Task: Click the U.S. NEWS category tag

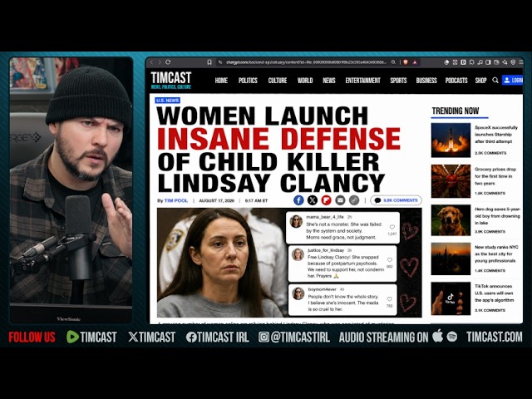Action: point(168,101)
